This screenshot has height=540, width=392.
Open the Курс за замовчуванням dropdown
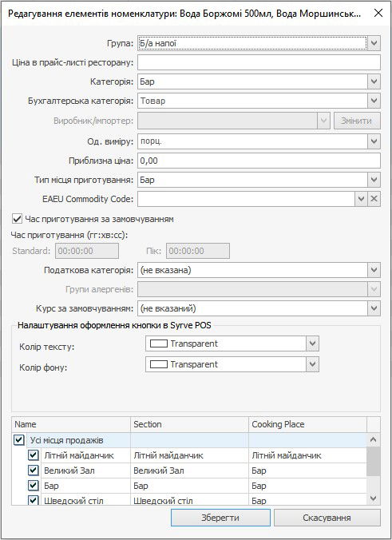coord(374,308)
